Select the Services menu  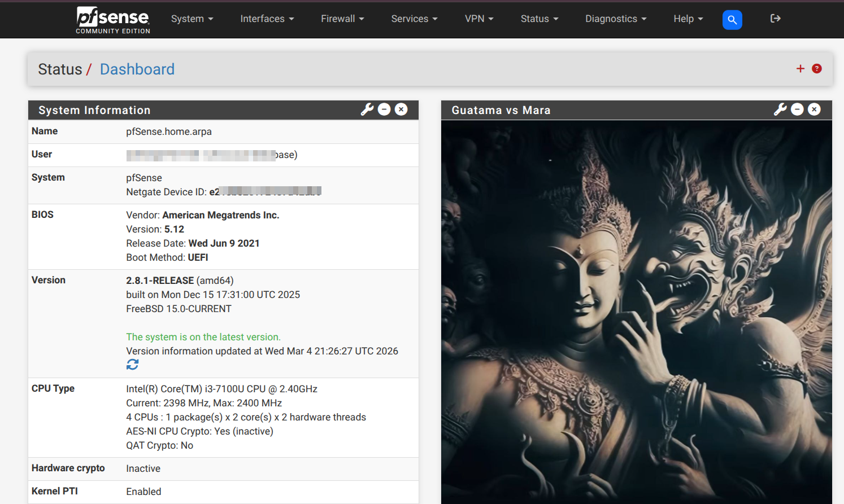(x=414, y=19)
